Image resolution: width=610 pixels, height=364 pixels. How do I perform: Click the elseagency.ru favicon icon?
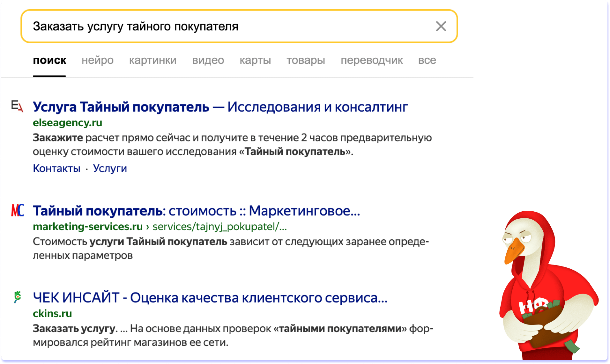click(x=17, y=106)
